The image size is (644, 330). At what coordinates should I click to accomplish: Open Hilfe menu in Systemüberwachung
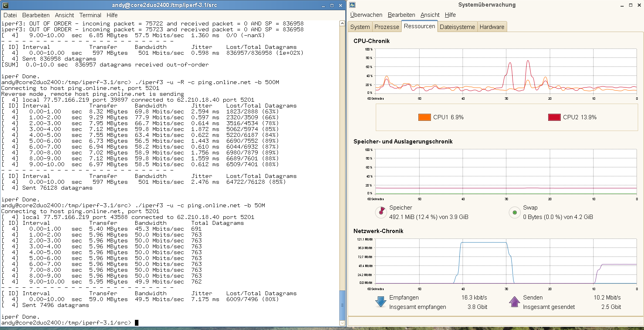(x=450, y=15)
